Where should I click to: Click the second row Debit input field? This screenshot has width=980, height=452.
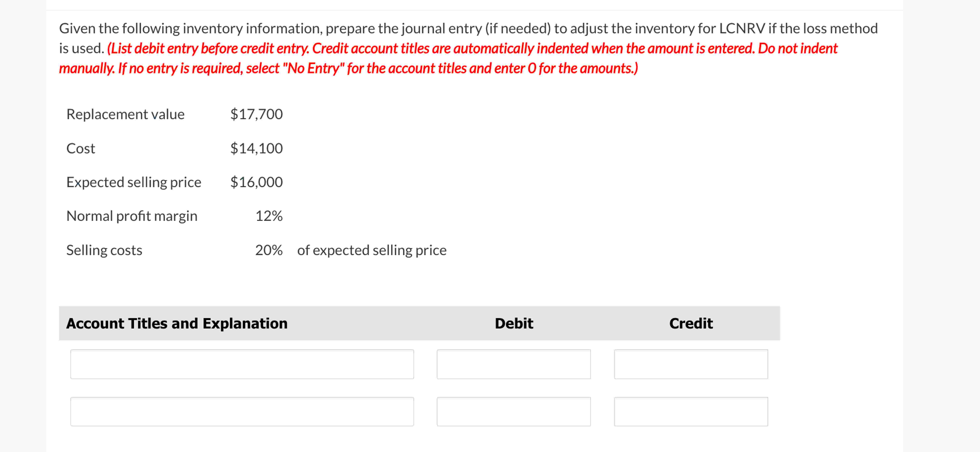[514, 411]
